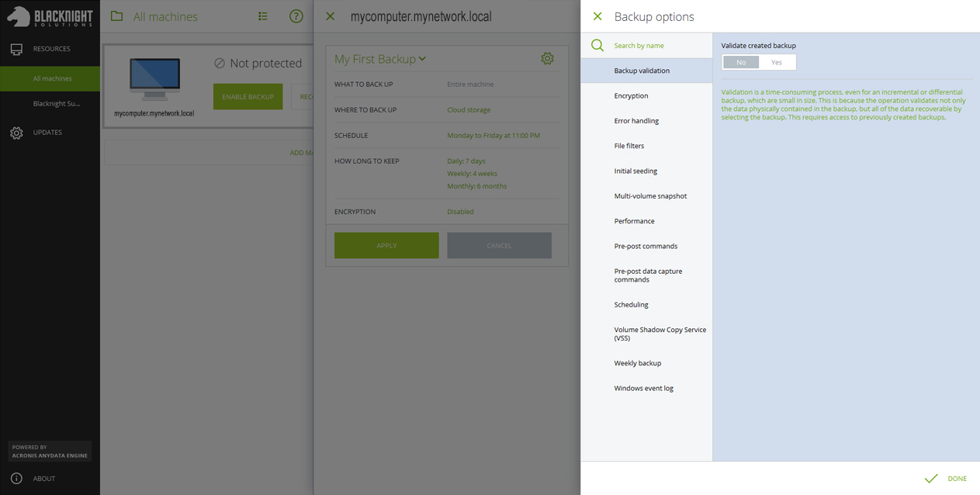The width and height of the screenshot is (980, 495).
Task: Close the mycomputer.mynetwork.local panel
Action: pyautogui.click(x=331, y=16)
